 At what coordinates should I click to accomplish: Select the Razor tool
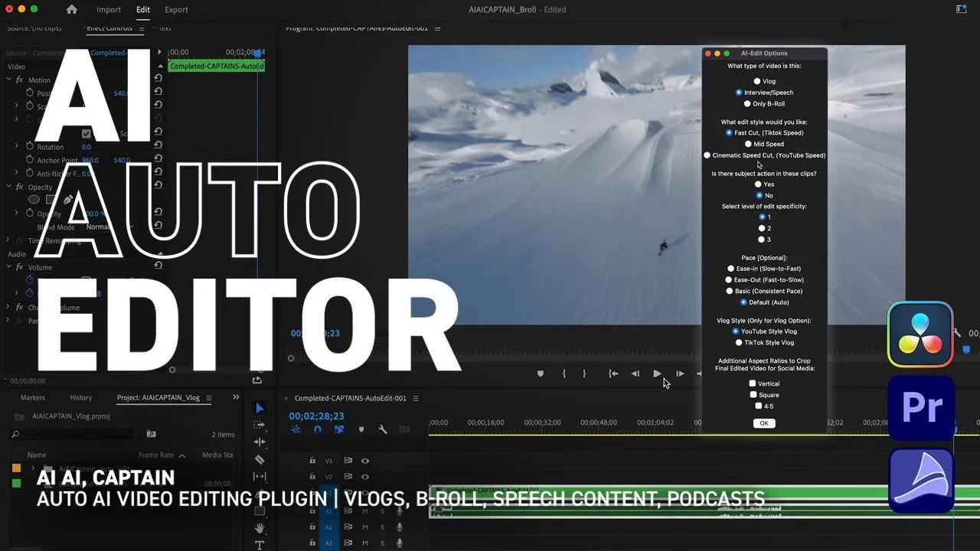point(260,459)
